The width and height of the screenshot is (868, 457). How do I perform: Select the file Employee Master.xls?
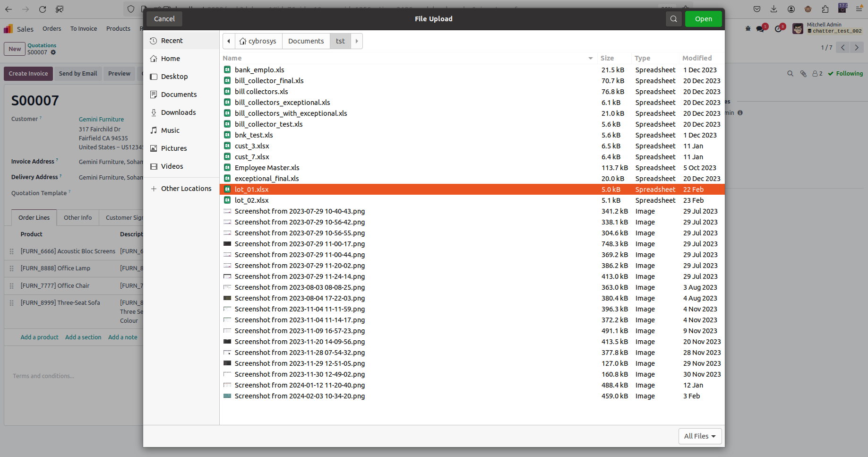click(x=472, y=168)
